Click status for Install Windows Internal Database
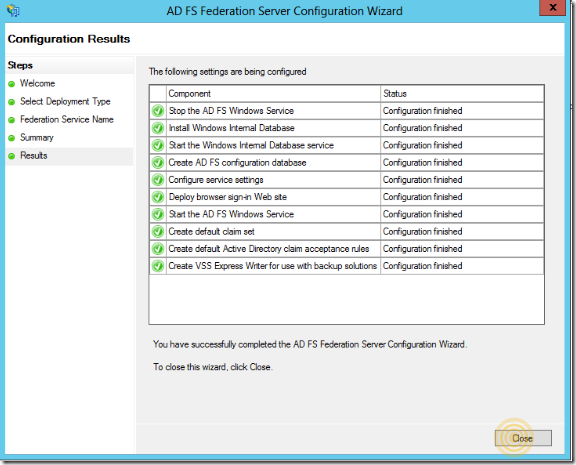 [422, 128]
